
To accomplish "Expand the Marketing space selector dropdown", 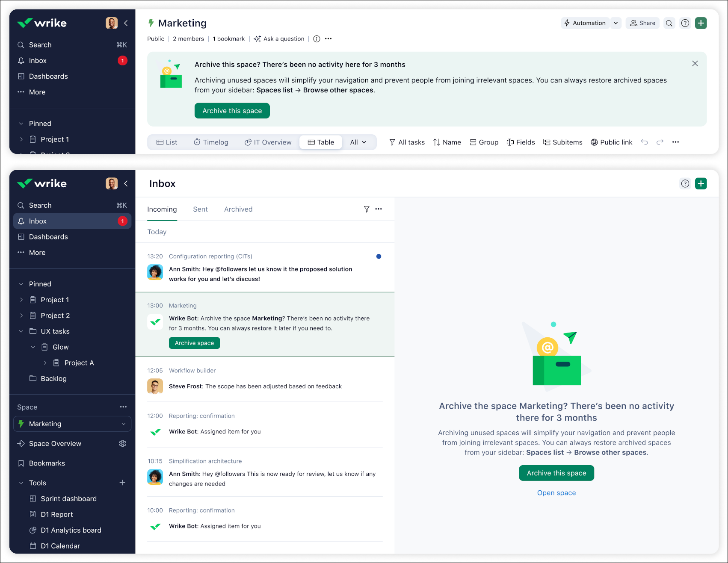I will pyautogui.click(x=124, y=424).
